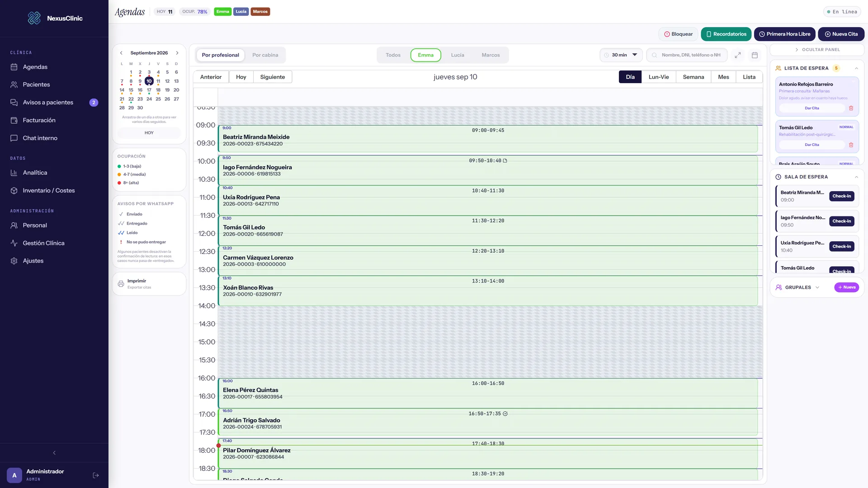Viewport: 868px width, 488px height.
Task: Click the Imprimir printer option
Action: pos(149,284)
